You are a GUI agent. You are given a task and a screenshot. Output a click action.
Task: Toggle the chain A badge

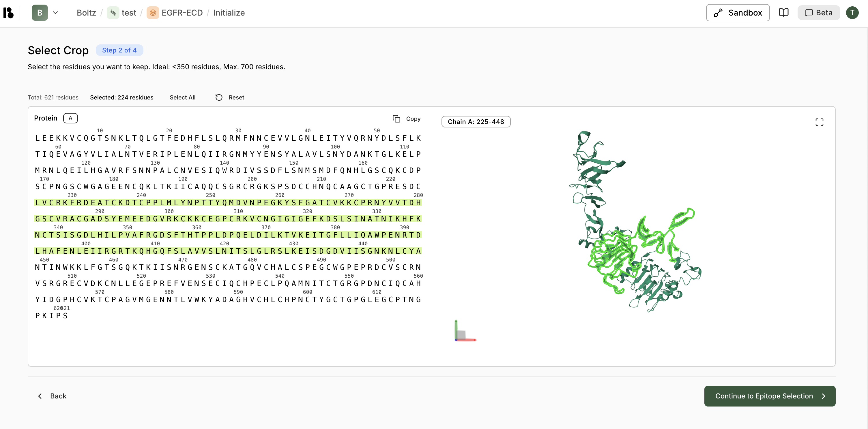point(70,118)
